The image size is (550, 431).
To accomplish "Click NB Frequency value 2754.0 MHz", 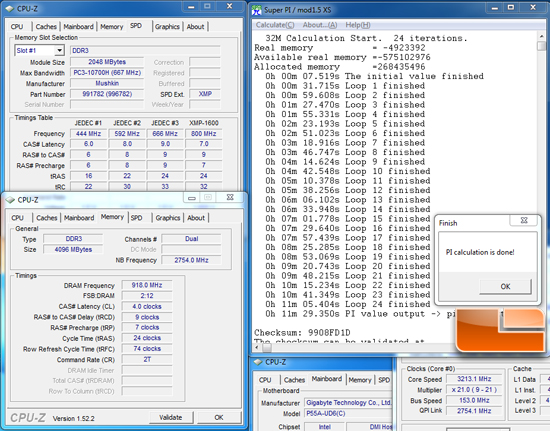I will point(192,260).
